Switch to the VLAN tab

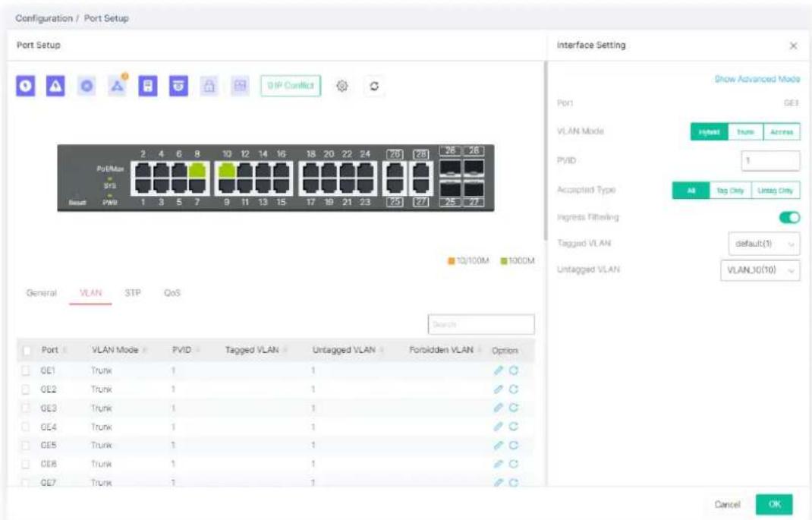[x=90, y=293]
